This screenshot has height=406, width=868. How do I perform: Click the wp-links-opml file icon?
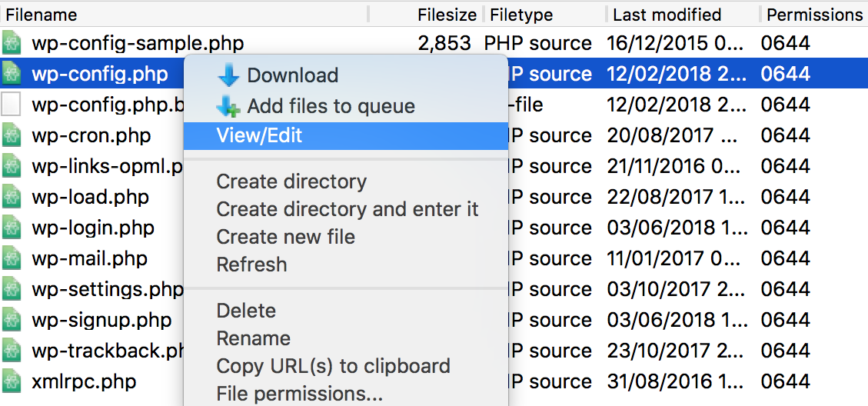tap(11, 166)
